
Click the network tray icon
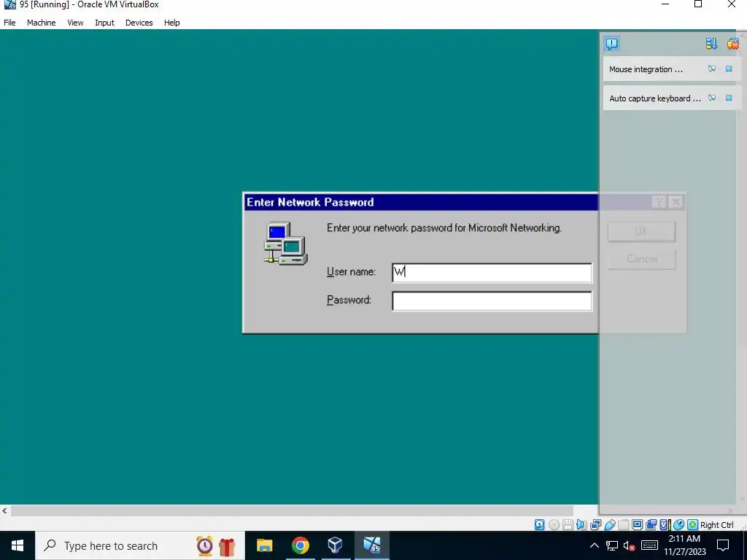(612, 545)
